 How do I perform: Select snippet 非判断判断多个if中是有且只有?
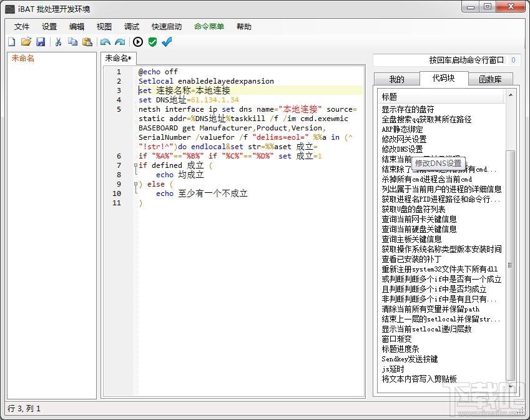[x=439, y=299]
